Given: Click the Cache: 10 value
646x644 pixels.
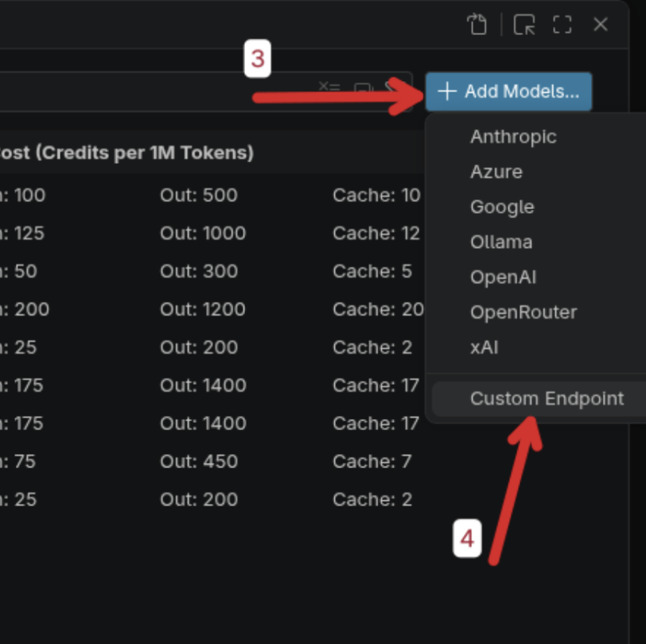Looking at the screenshot, I should pos(376,195).
